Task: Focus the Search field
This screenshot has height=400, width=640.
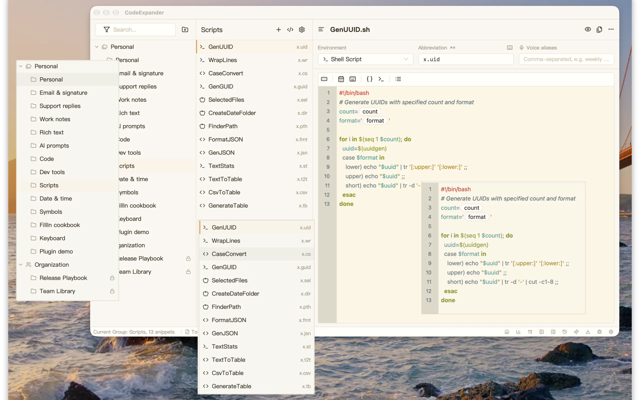Action: [x=136, y=29]
